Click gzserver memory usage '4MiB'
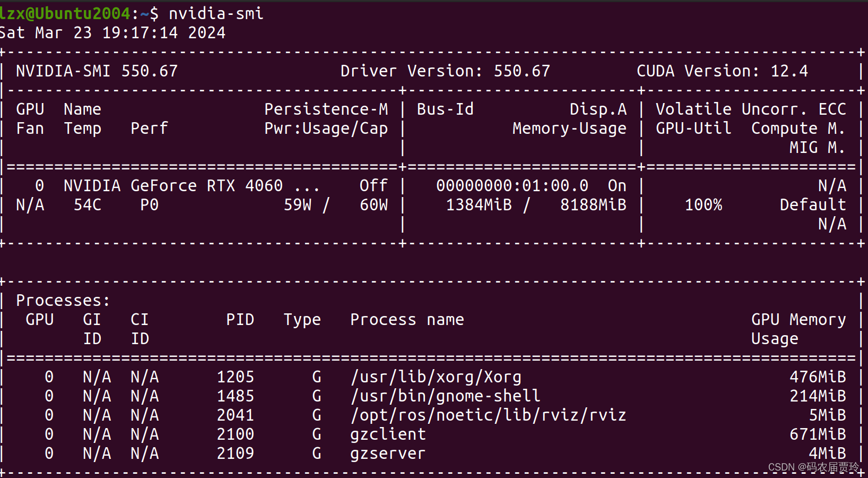868x478 pixels. pyautogui.click(x=827, y=454)
